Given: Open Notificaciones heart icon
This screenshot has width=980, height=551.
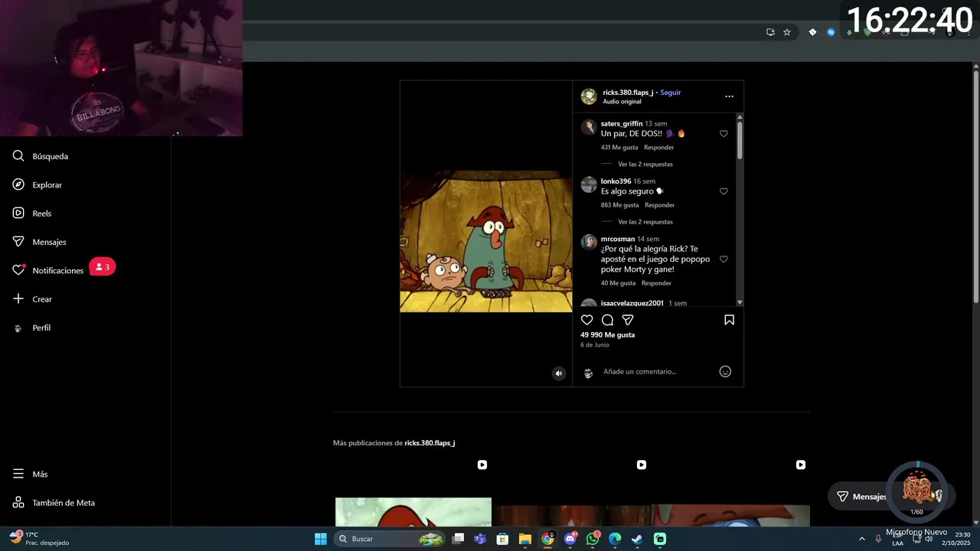Looking at the screenshot, I should (18, 270).
